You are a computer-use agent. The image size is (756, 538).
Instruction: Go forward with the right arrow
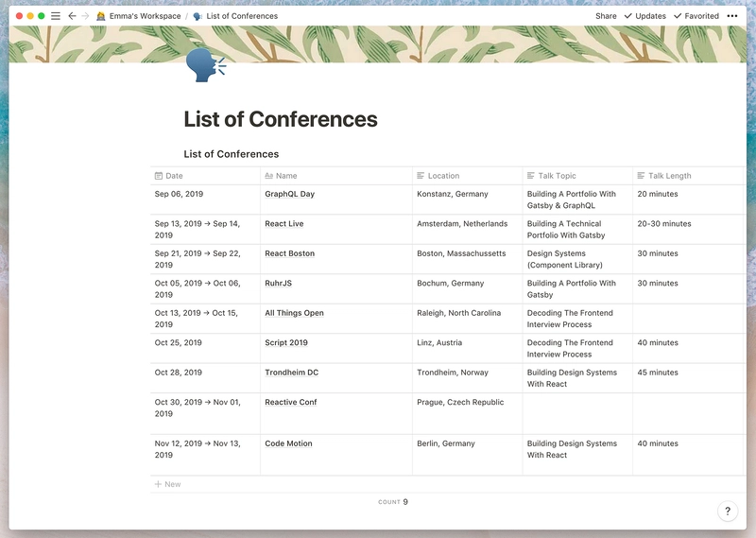(85, 16)
